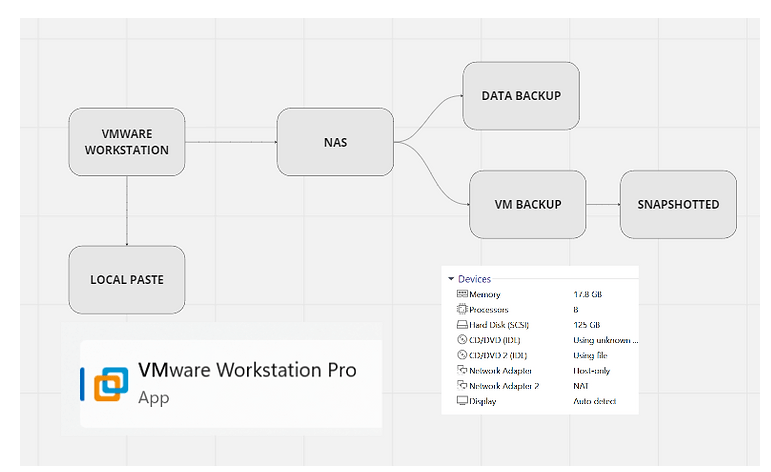Select the DATA BACKUP node

coord(521,96)
